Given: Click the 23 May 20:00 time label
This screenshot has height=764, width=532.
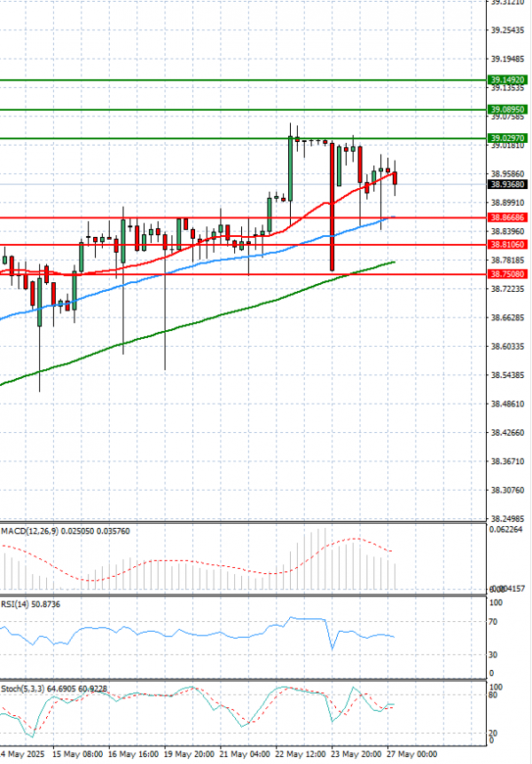Looking at the screenshot, I should (356, 754).
